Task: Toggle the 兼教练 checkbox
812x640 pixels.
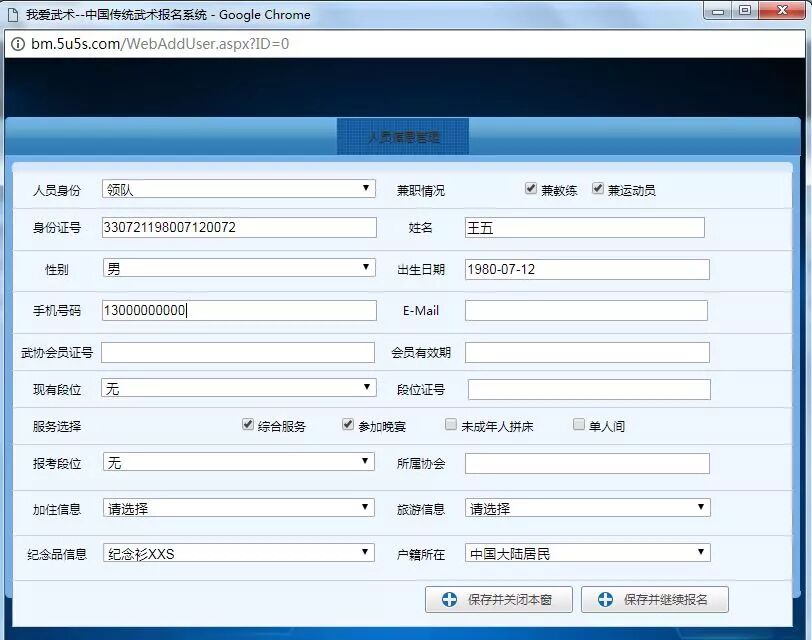Action: (x=531, y=189)
